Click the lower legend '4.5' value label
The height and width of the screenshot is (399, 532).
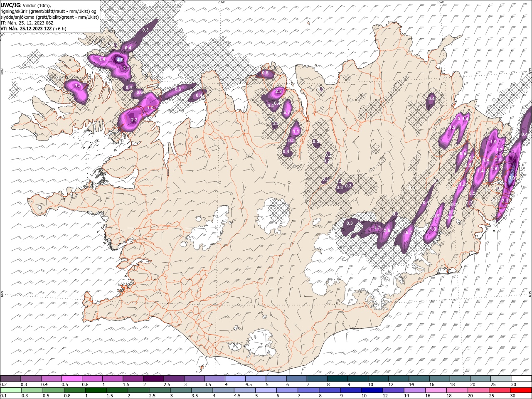click(x=237, y=396)
